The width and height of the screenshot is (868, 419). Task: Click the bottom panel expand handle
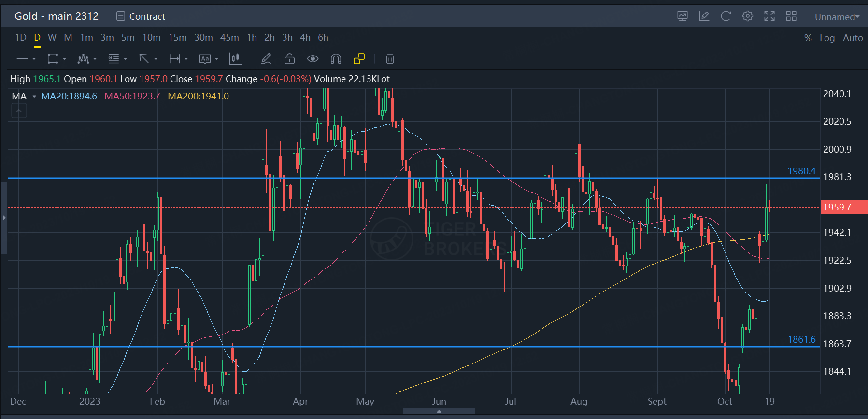tap(439, 411)
